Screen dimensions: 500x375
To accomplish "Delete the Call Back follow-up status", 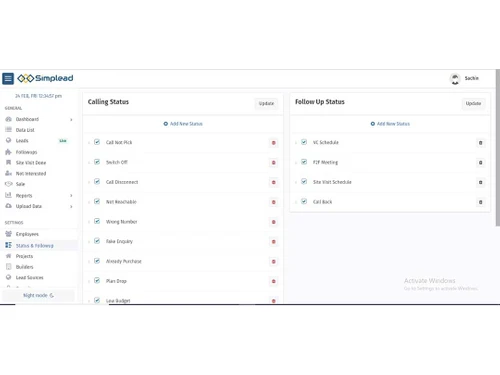I will click(481, 202).
